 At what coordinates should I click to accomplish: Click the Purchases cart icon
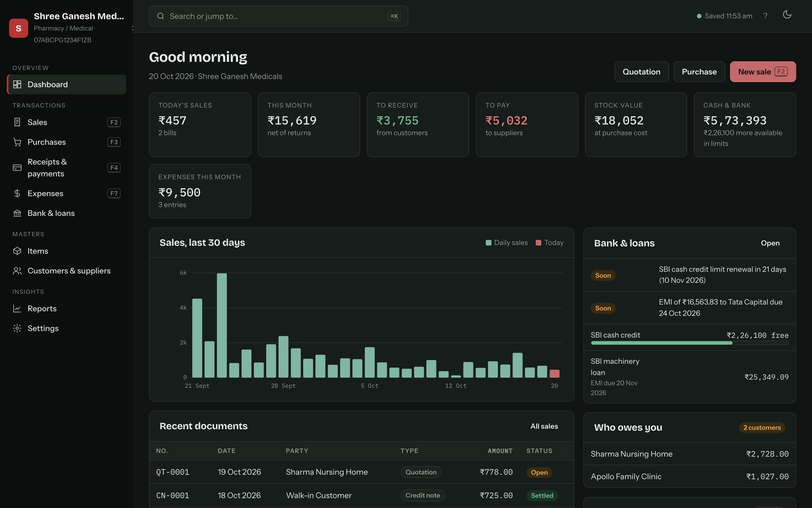pos(17,142)
